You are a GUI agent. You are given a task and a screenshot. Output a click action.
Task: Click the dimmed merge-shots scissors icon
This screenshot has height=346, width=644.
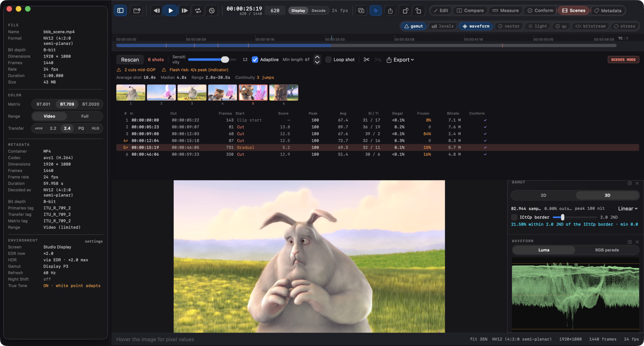[x=378, y=60]
